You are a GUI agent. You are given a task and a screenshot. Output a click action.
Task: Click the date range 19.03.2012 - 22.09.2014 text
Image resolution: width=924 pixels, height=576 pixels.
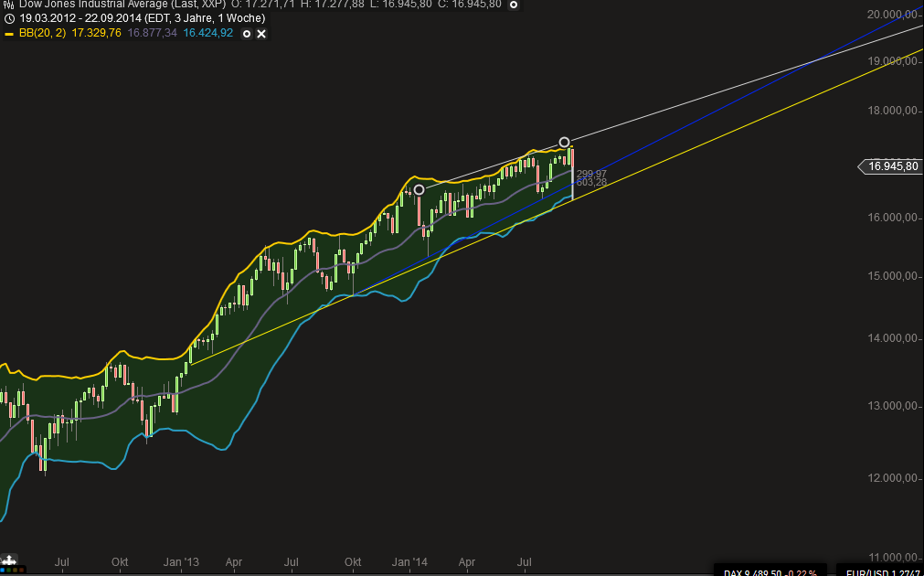click(140, 18)
